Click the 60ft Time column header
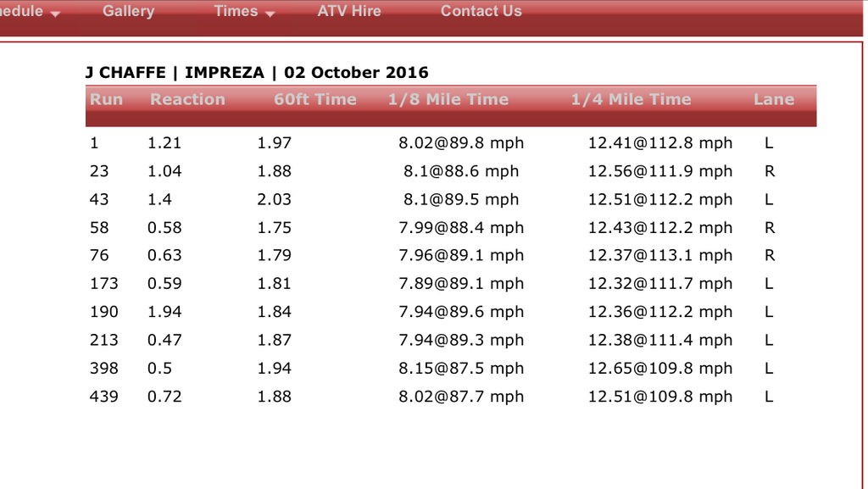This screenshot has width=868, height=489. coord(315,99)
